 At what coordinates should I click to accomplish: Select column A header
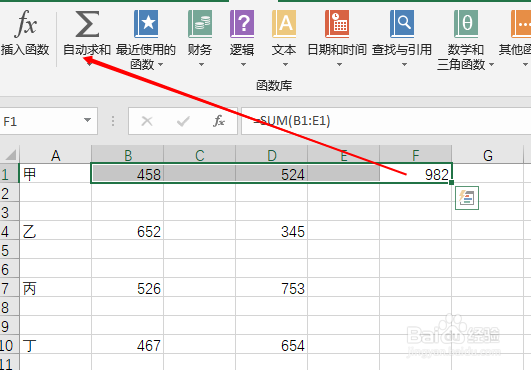(x=56, y=155)
